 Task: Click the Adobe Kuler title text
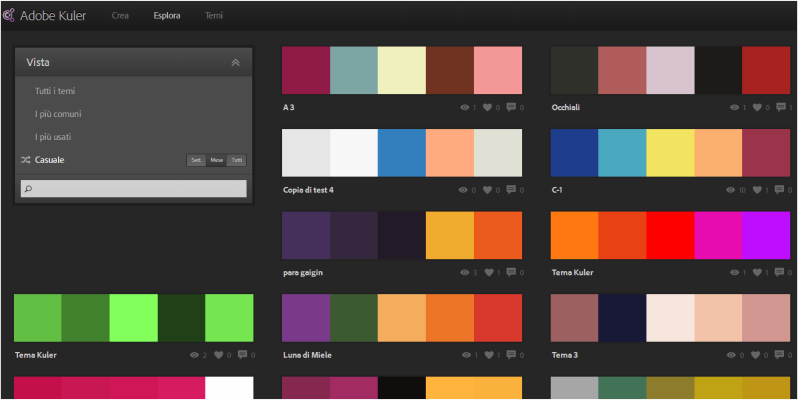53,16
